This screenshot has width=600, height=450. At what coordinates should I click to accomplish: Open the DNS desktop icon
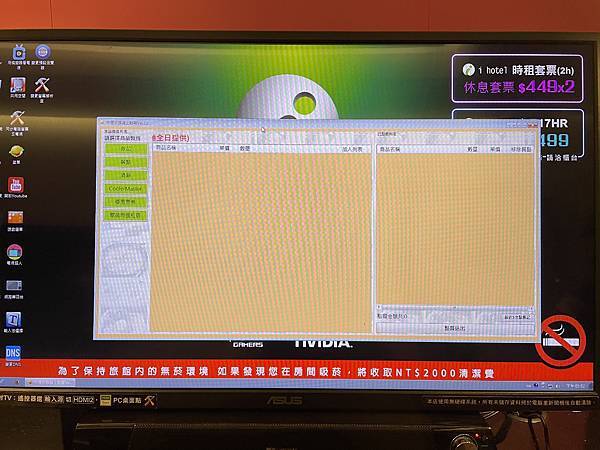[13, 353]
